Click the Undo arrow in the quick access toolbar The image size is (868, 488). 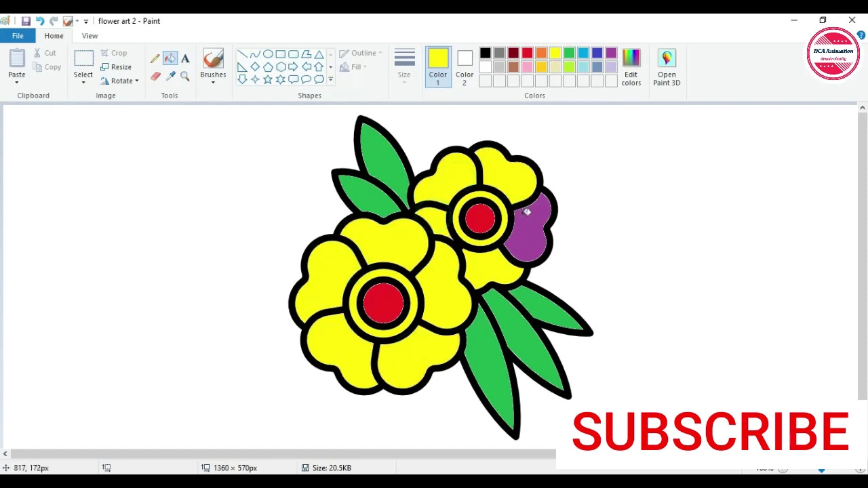[x=40, y=21]
